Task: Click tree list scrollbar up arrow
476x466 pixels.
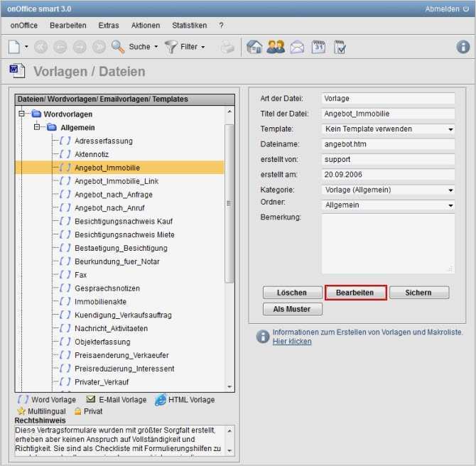Action: click(x=229, y=112)
